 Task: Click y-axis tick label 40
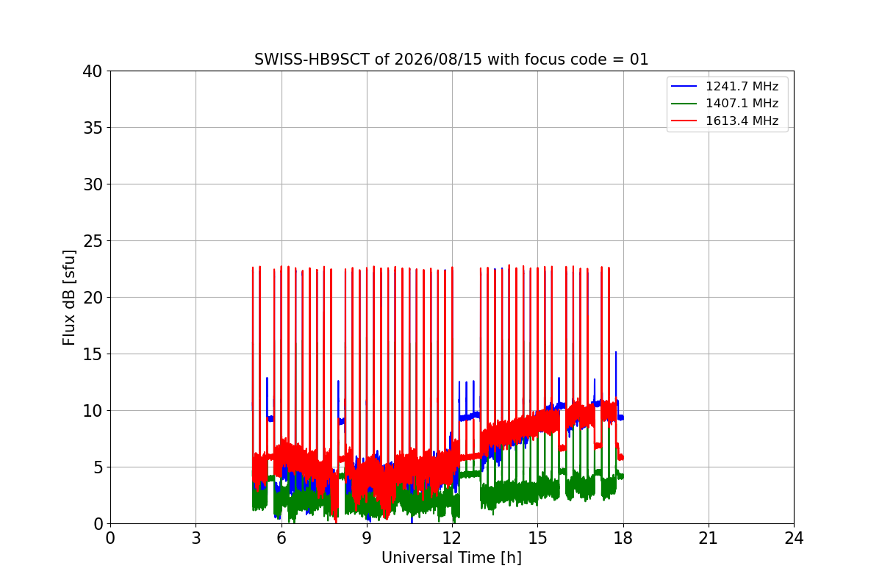point(93,71)
